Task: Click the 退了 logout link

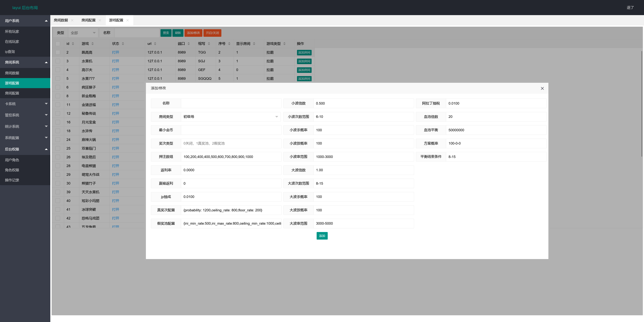Action: click(630, 8)
